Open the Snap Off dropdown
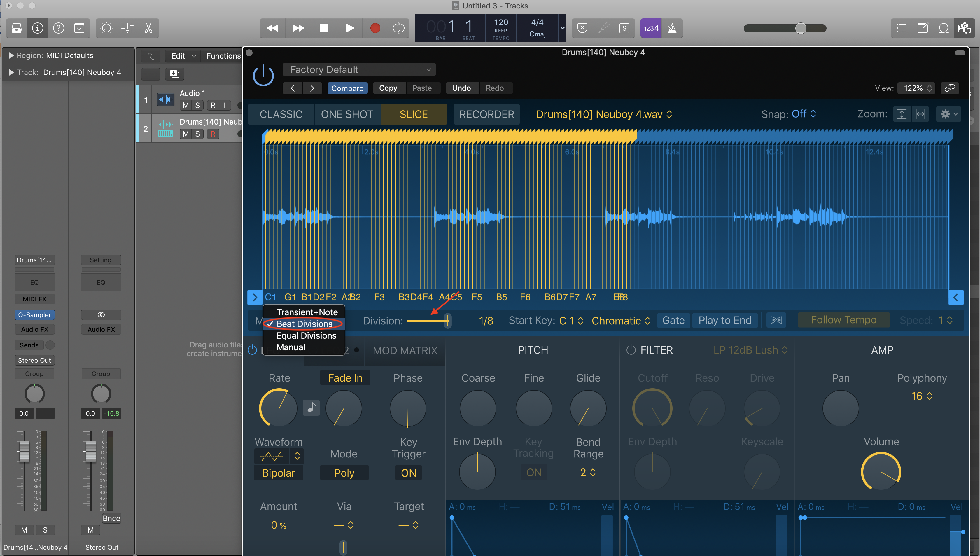 804,114
